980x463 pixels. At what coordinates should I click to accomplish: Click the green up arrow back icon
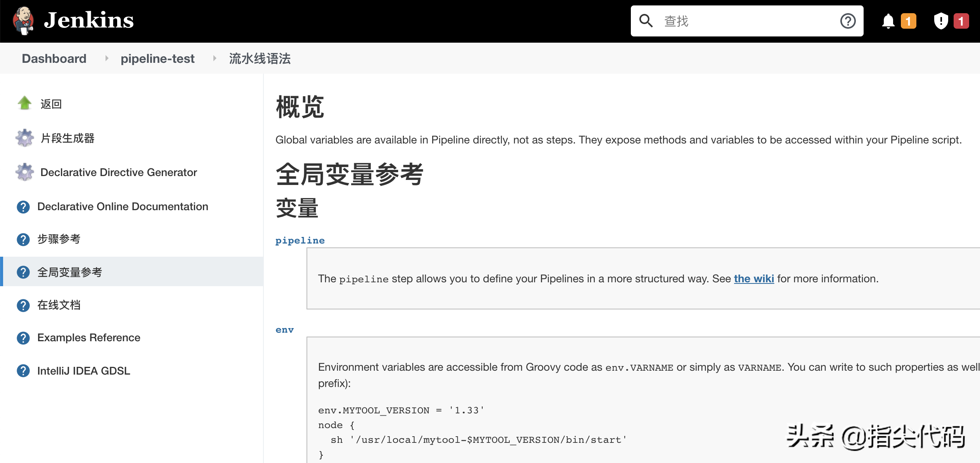[x=25, y=104]
